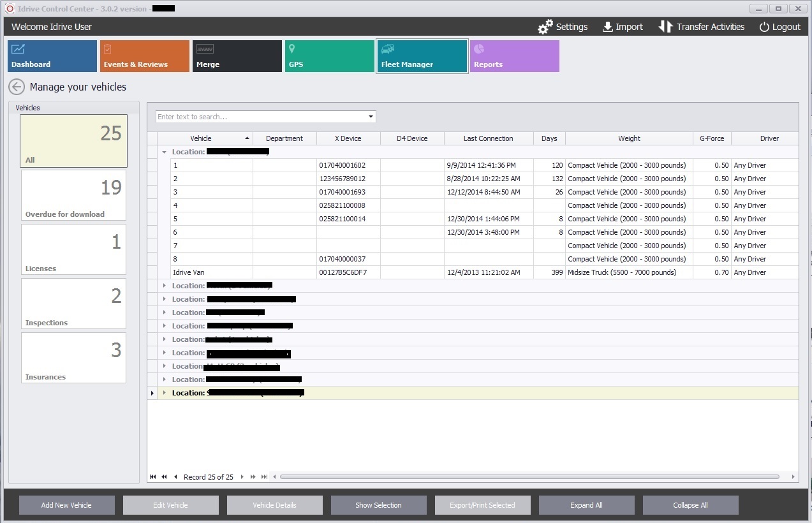The image size is (812, 523).
Task: Open the Dashboard tab
Action: pyautogui.click(x=52, y=56)
